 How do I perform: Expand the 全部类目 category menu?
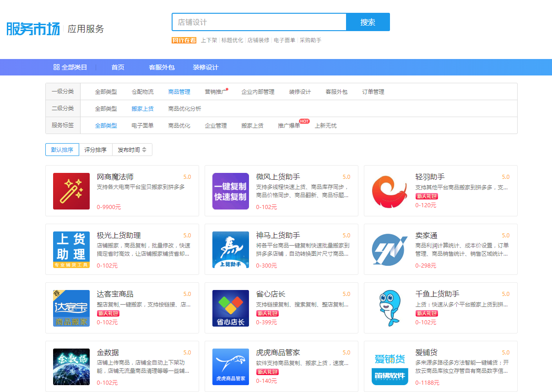70,67
